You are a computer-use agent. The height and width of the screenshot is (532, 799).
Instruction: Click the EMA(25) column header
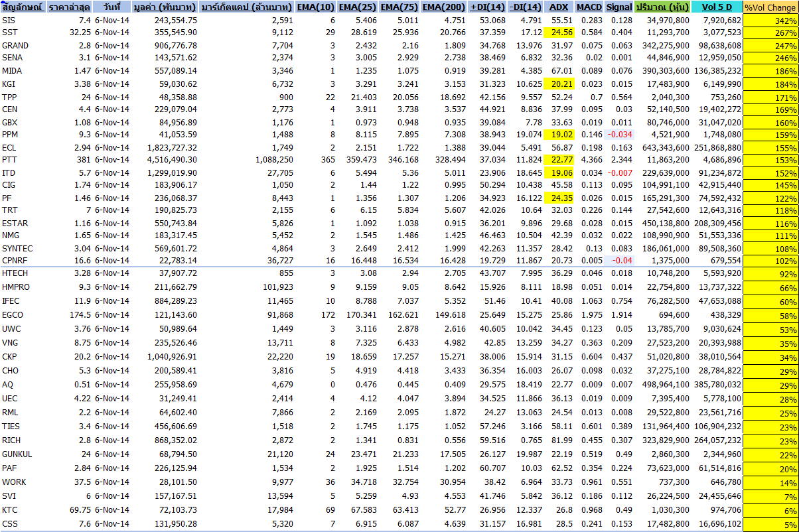pos(357,7)
